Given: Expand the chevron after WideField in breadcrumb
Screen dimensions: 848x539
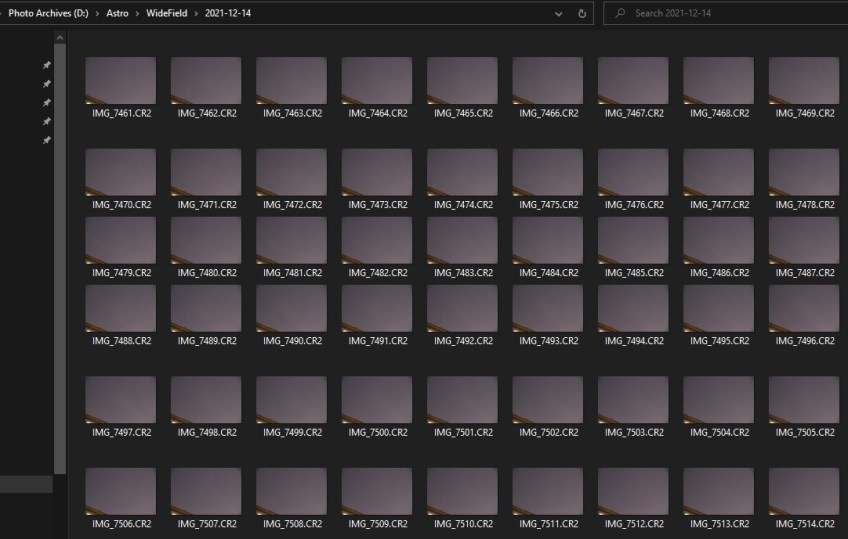Looking at the screenshot, I should tap(197, 14).
